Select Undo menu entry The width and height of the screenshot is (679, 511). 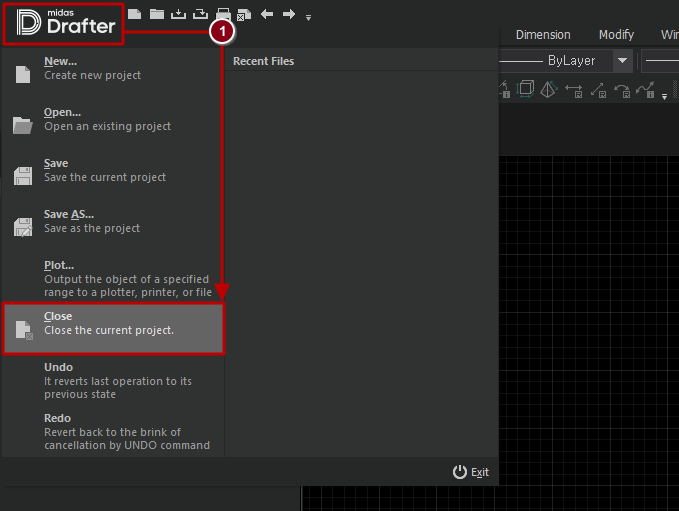[x=113, y=381]
